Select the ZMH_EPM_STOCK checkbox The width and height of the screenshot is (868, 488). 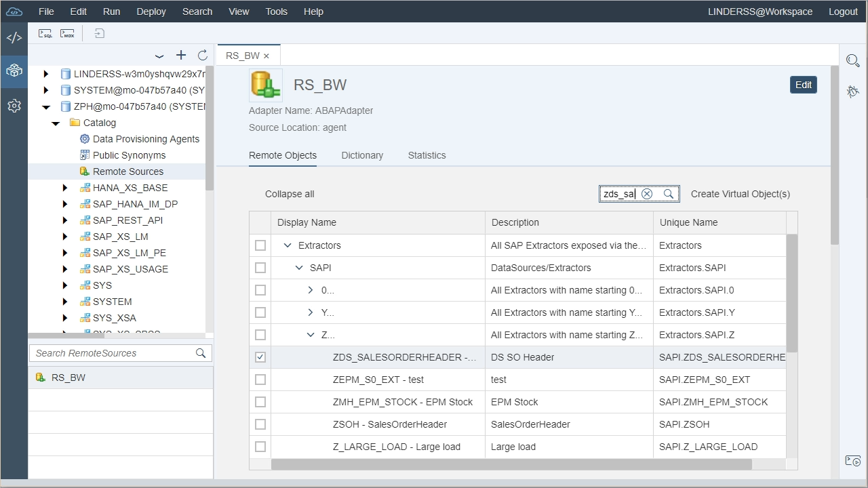pos(260,402)
